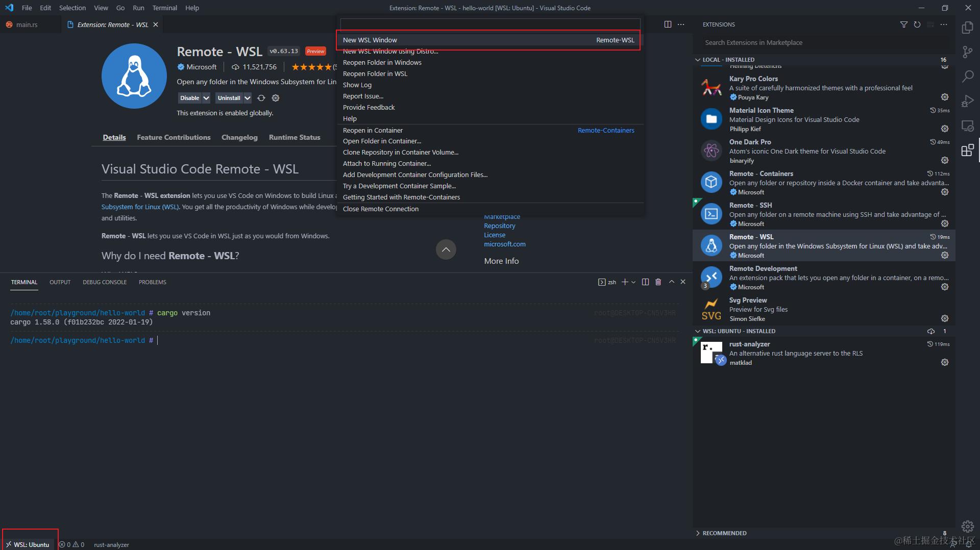Open settings gear for rust-analyzer extension
The image size is (980, 550).
pos(945,362)
